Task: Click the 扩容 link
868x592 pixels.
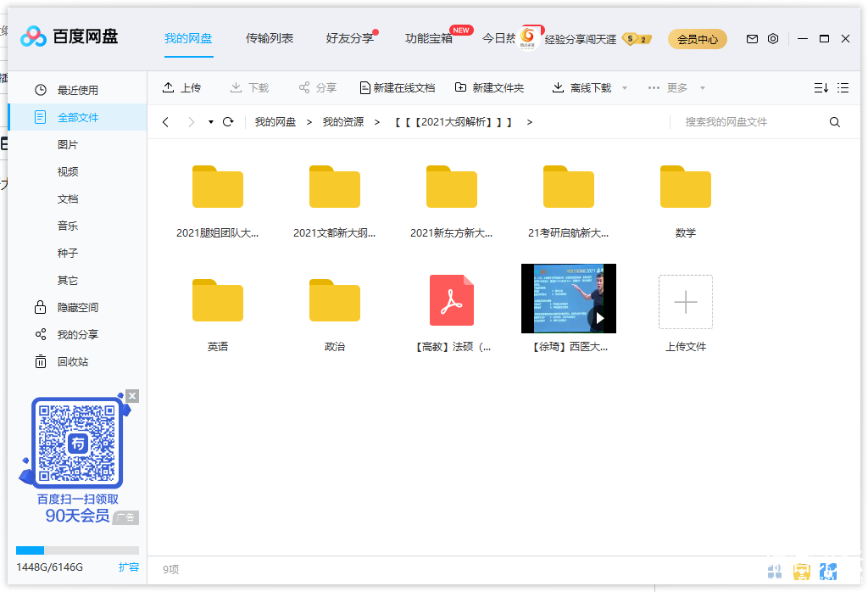Action: click(x=128, y=567)
